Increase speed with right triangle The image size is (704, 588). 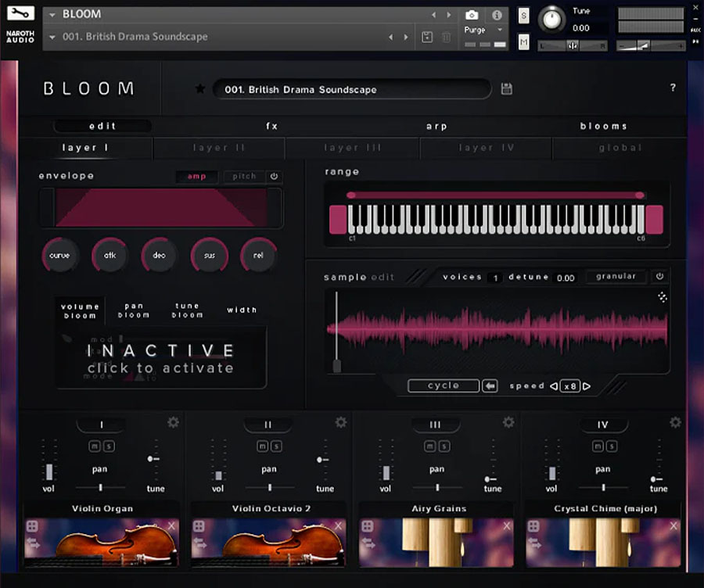click(587, 386)
